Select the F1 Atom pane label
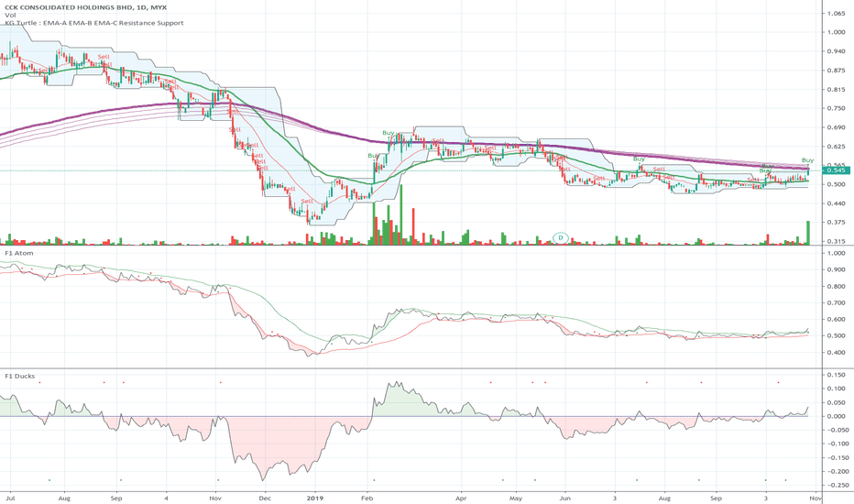 point(19,253)
